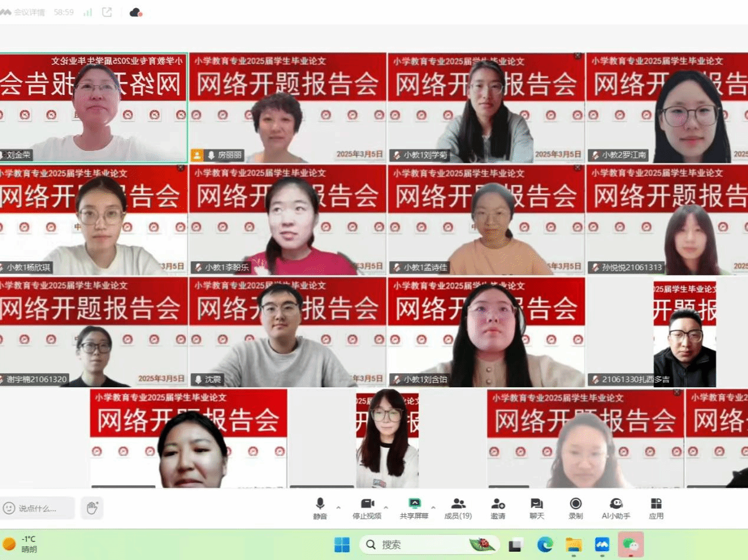The width and height of the screenshot is (748, 560).
Task: Open the 聊天 chat panel
Action: pyautogui.click(x=536, y=508)
